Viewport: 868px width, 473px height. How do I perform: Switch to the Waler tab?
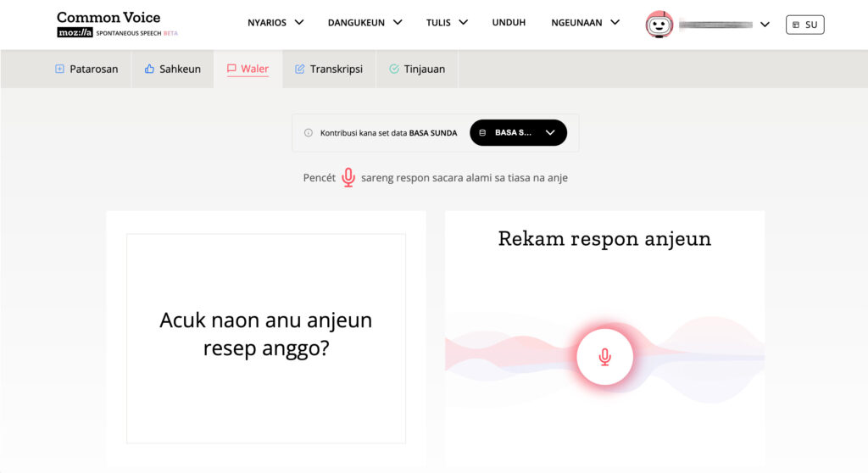click(x=248, y=69)
